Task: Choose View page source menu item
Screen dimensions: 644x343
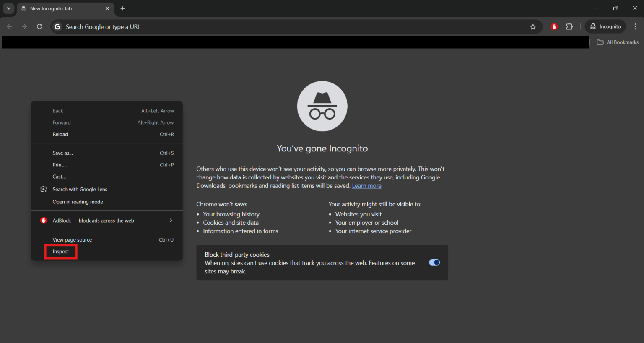Action: coord(72,240)
